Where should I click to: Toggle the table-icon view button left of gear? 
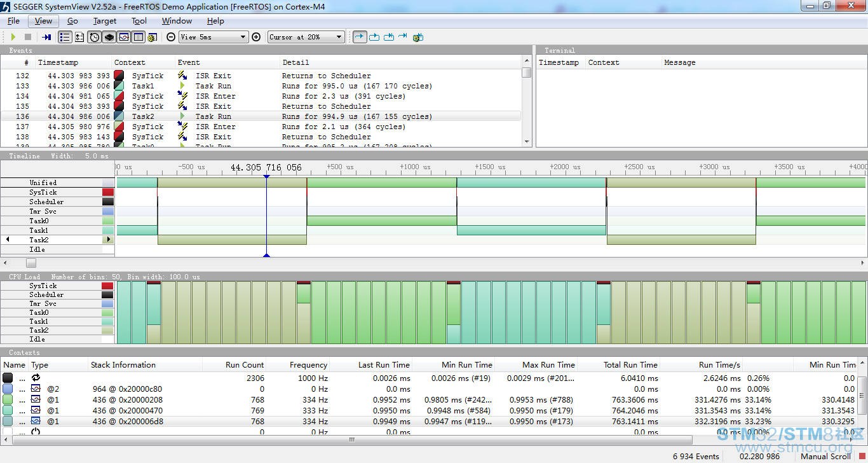tap(139, 37)
